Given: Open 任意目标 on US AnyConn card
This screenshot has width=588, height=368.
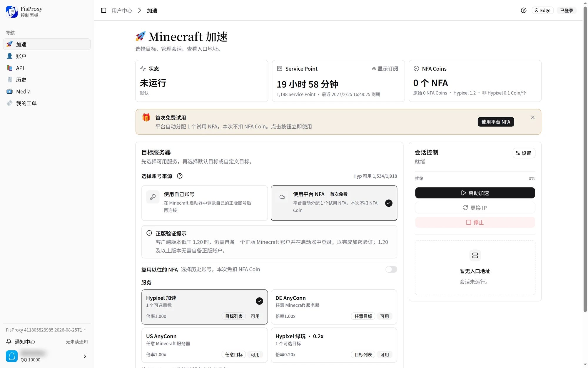Looking at the screenshot, I should [234, 354].
